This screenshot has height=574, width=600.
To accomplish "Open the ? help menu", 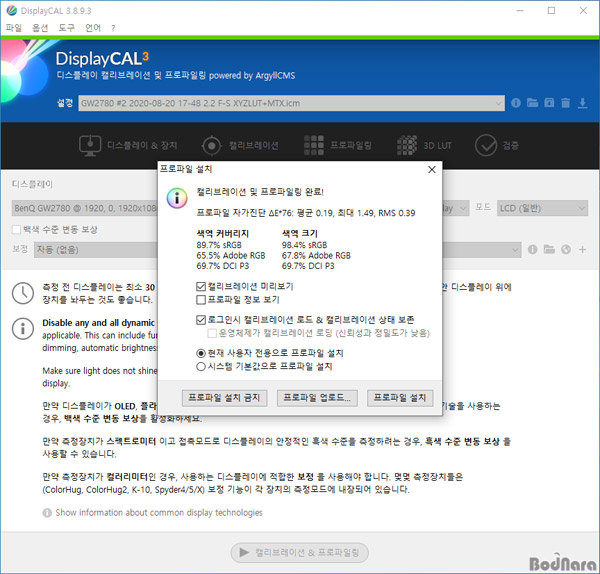I will (113, 28).
